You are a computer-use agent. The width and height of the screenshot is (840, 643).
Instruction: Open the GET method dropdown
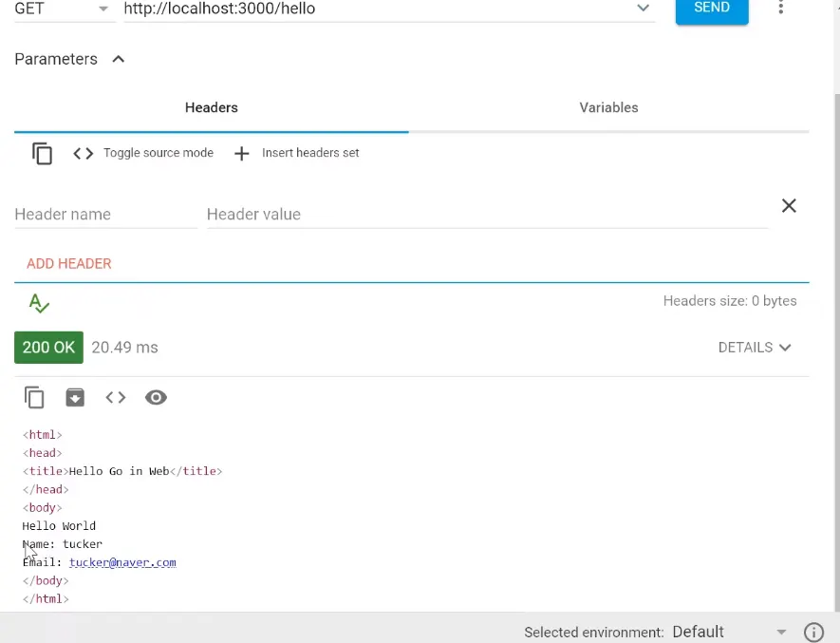(x=64, y=9)
